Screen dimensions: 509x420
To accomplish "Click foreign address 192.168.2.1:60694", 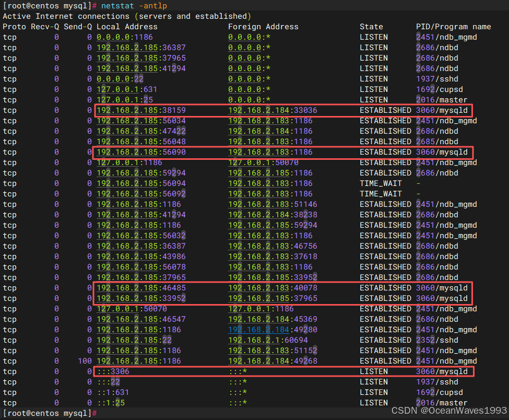I will 268,340.
